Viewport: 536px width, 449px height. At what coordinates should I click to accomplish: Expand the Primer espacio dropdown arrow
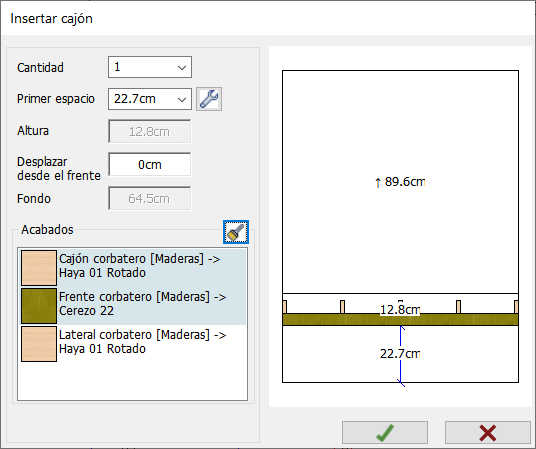click(x=182, y=99)
